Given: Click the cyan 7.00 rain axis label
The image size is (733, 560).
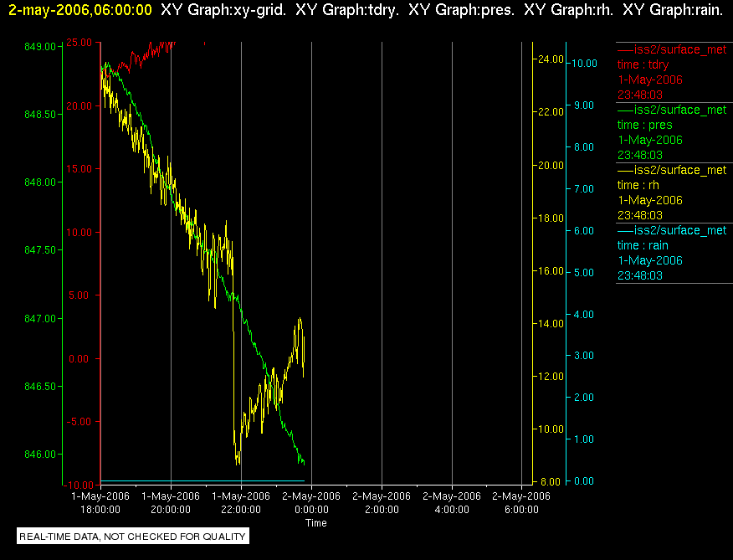Looking at the screenshot, I should 583,189.
